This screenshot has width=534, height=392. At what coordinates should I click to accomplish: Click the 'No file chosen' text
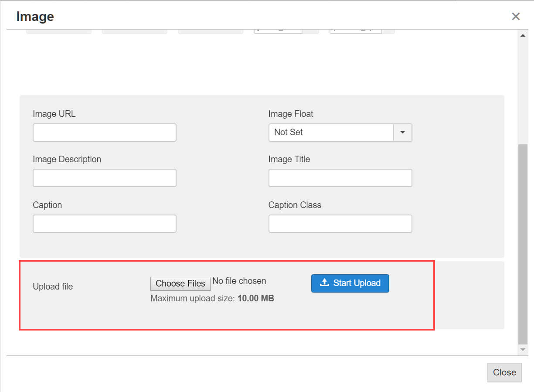pos(239,281)
